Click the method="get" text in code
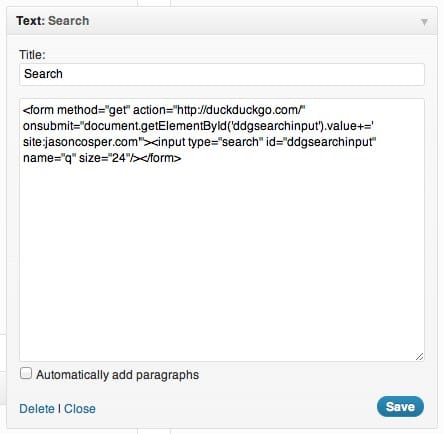 94,110
